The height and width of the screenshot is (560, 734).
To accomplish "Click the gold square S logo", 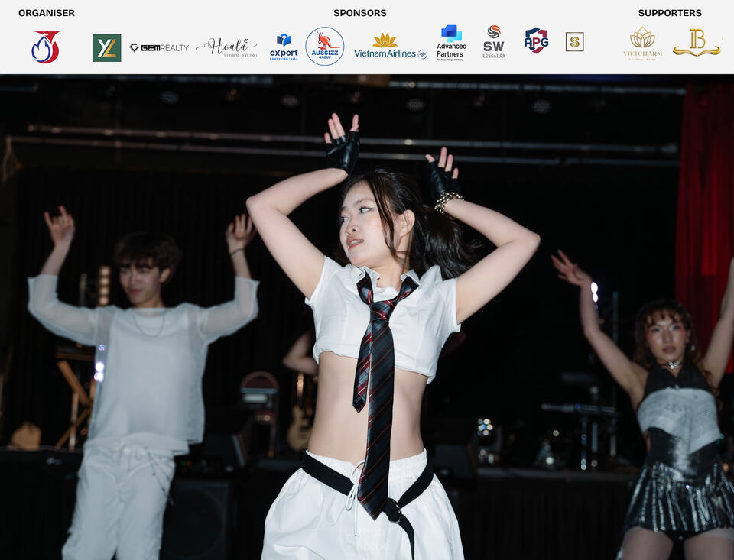I will (x=574, y=42).
